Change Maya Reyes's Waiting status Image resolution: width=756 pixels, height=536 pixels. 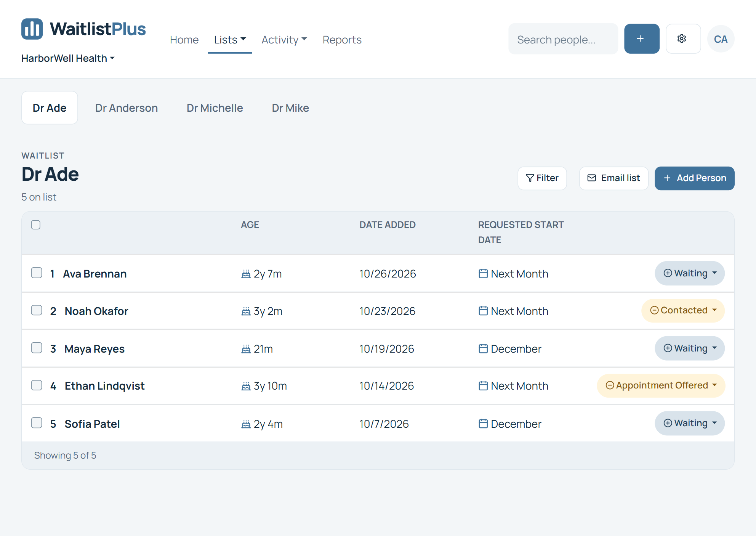tap(690, 348)
